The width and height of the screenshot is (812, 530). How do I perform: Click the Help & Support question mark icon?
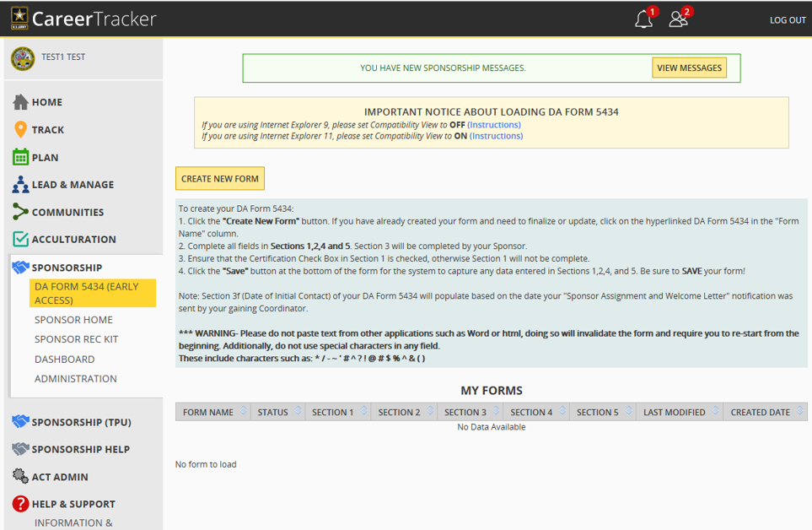[x=20, y=504]
